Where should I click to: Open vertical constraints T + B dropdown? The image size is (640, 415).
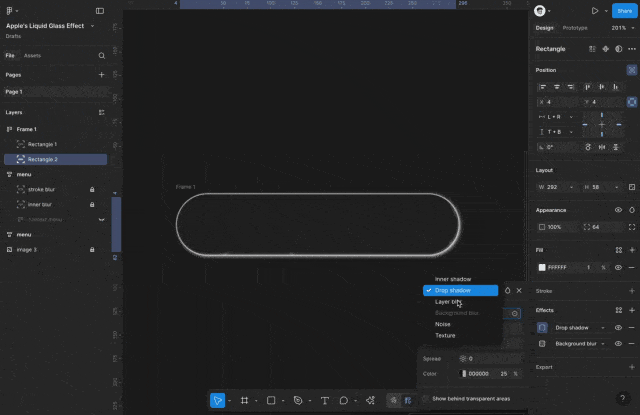[556, 132]
